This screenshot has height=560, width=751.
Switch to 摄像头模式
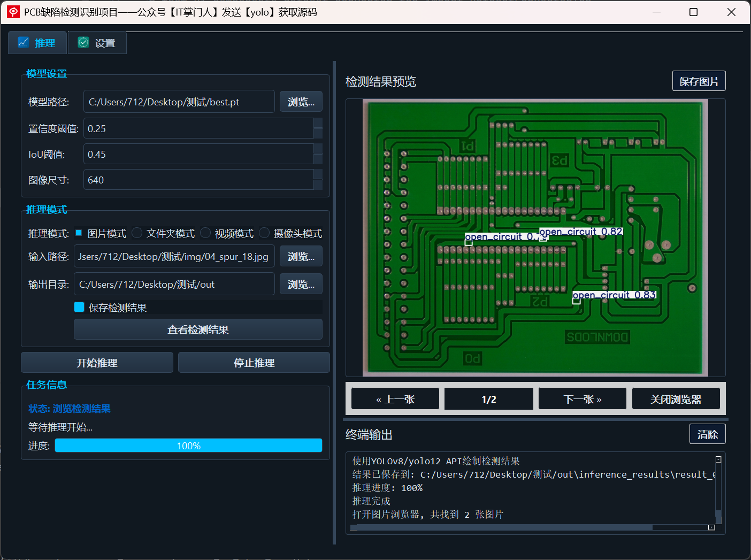tap(264, 233)
